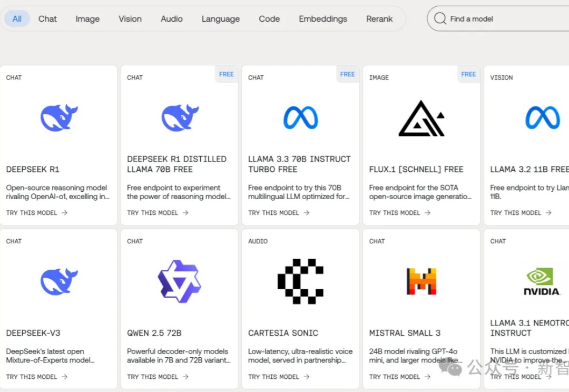Click description 'DeepSeek's latest open Mixture-of-Experts model'
Viewport: 569px width, 392px height.
[x=51, y=356]
